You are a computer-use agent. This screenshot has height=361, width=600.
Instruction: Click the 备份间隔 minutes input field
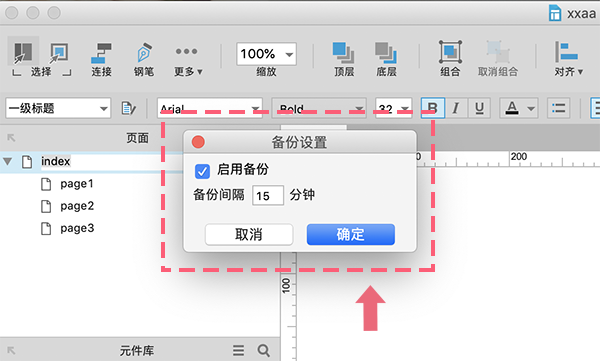268,195
